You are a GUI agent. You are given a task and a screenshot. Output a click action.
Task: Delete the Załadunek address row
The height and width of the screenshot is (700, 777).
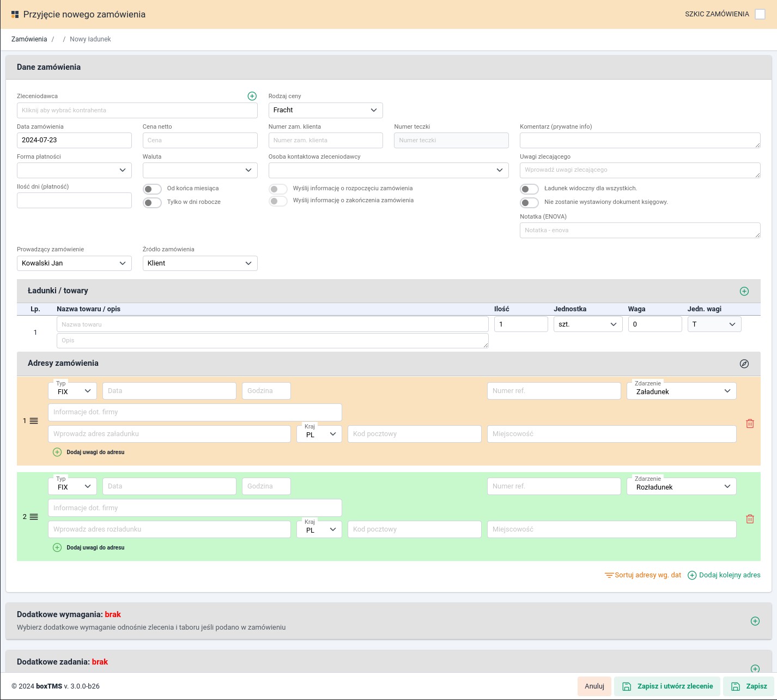pos(750,424)
